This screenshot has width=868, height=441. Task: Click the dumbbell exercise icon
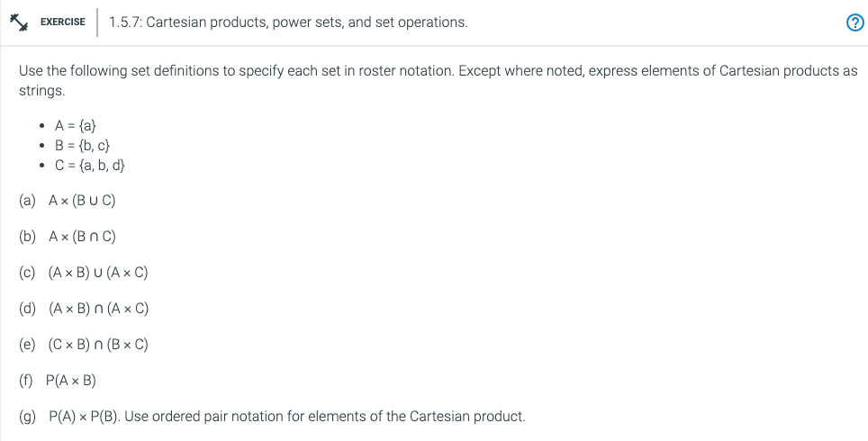tap(20, 22)
